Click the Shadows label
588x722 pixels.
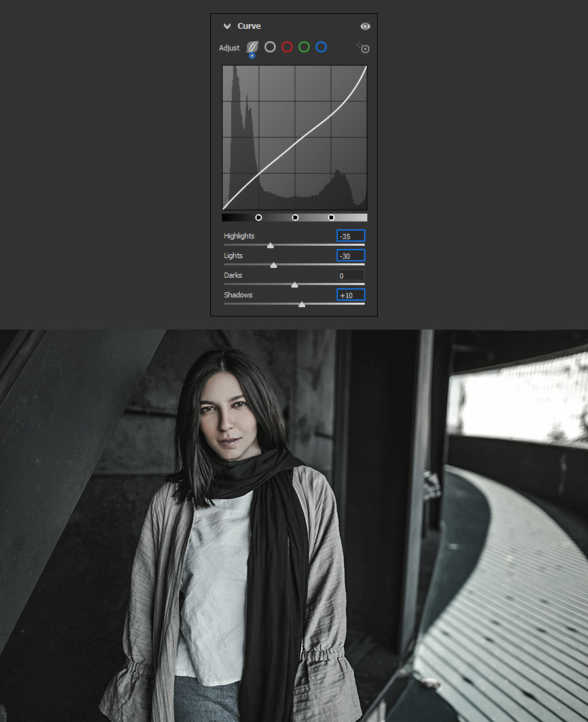pos(238,295)
